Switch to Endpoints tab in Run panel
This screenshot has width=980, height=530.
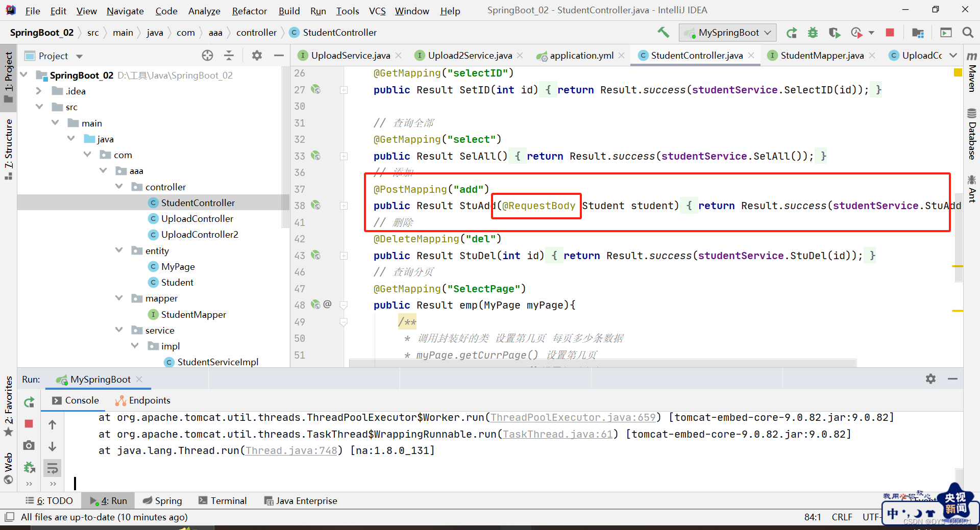point(142,400)
